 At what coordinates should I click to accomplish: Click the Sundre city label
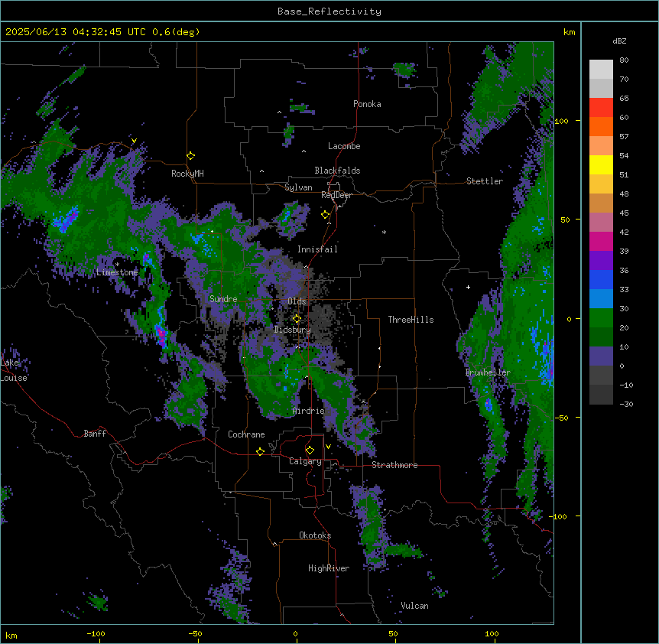click(223, 299)
